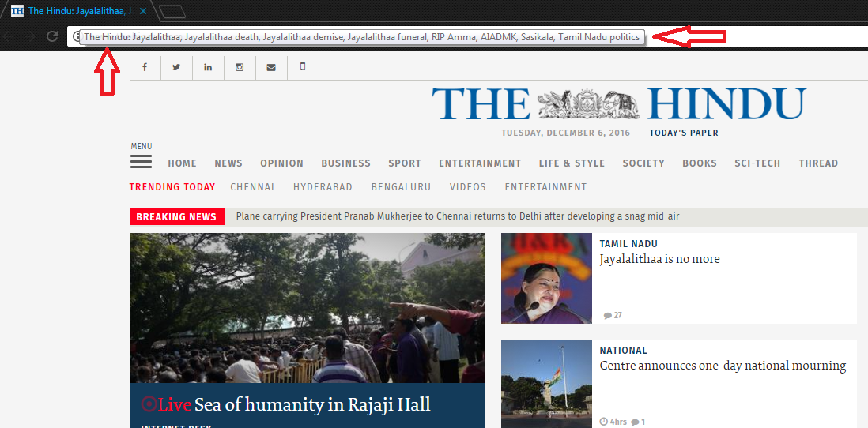Open a new browser tab

(172, 10)
